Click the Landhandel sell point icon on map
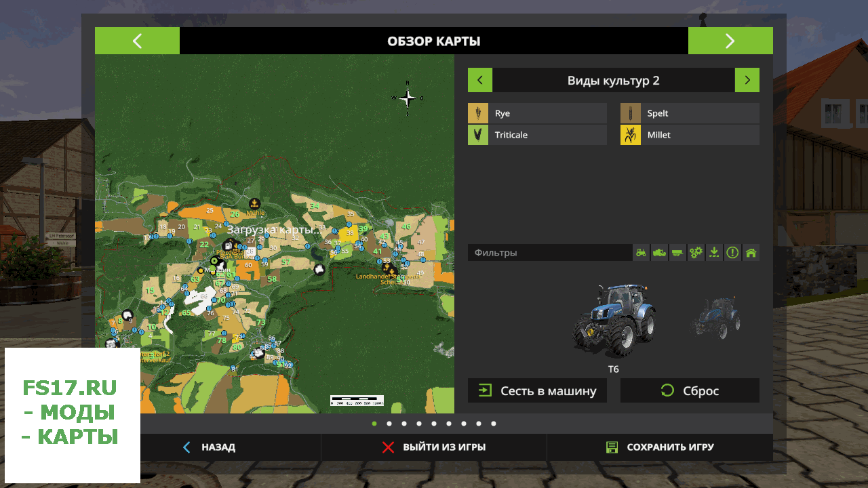Screen dimensions: 868x488 point(387,268)
